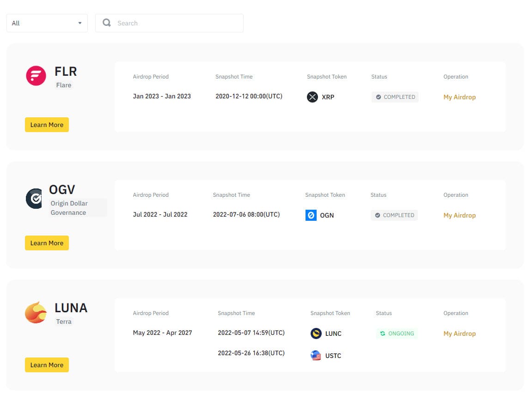Click 'Jul 2022 - Jul 2022' period

pos(160,215)
